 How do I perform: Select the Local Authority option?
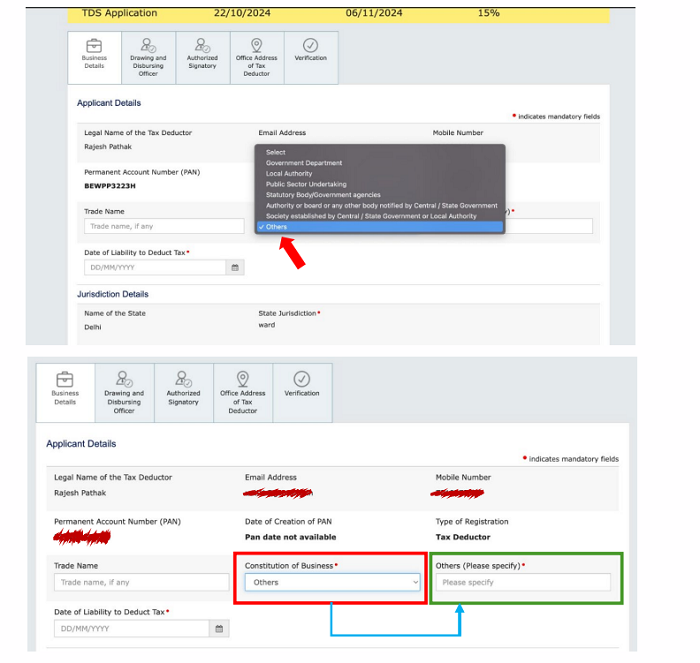tap(289, 174)
